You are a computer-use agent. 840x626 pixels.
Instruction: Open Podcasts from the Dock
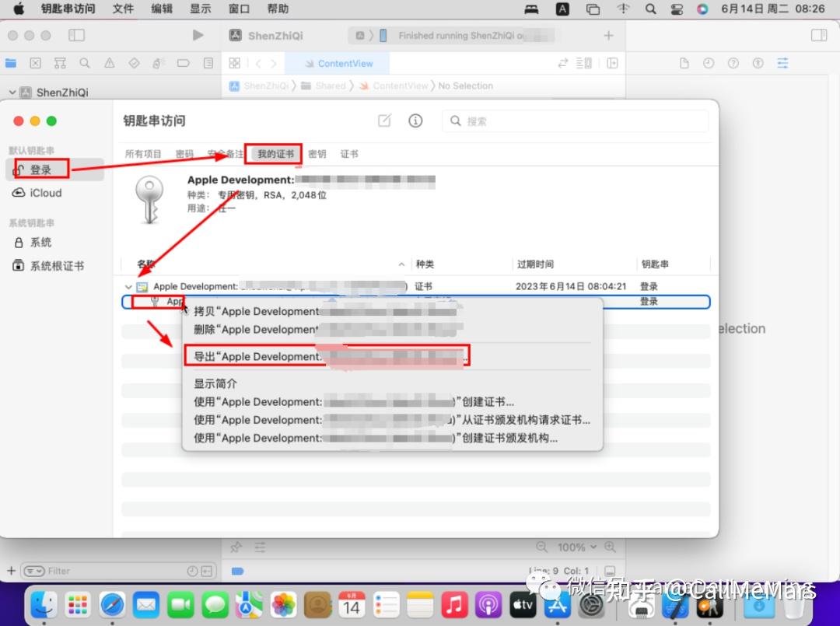(488, 605)
